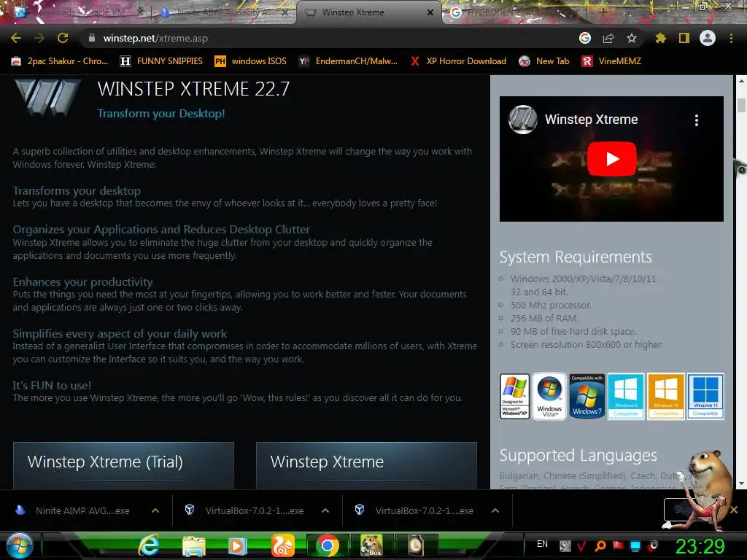Screen dimensions: 747x560
Task: Click the Windows Vista compatibility badge
Action: (x=549, y=396)
